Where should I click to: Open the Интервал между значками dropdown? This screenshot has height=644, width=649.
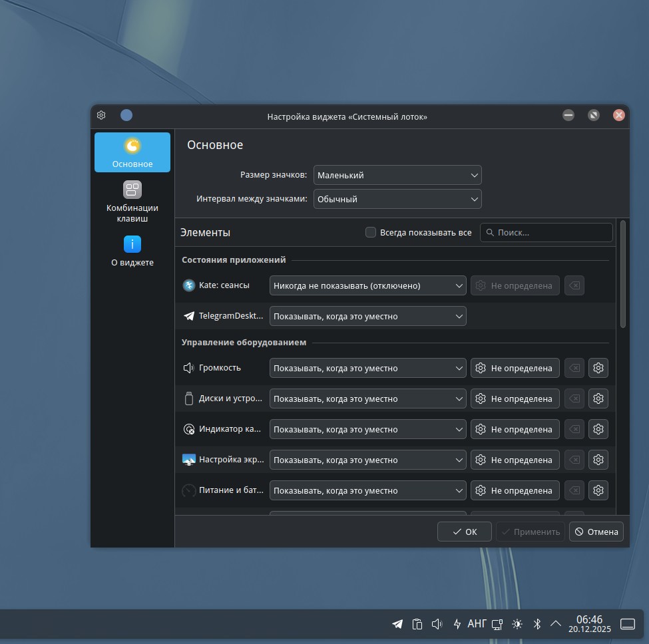coord(397,199)
